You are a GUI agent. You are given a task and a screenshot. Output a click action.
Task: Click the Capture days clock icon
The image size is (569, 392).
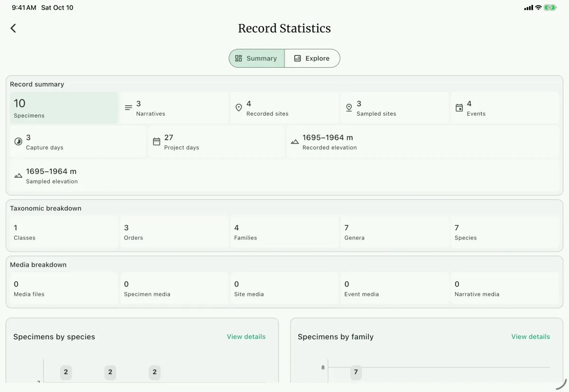tap(18, 142)
